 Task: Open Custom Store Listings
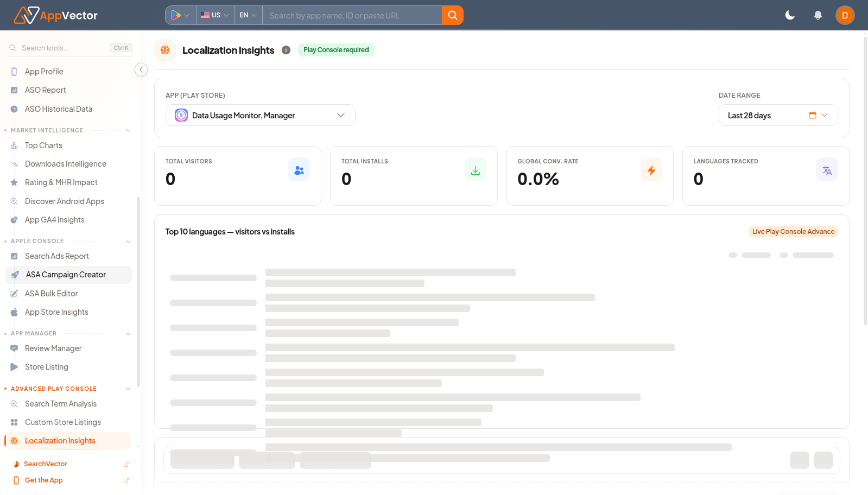[68, 422]
